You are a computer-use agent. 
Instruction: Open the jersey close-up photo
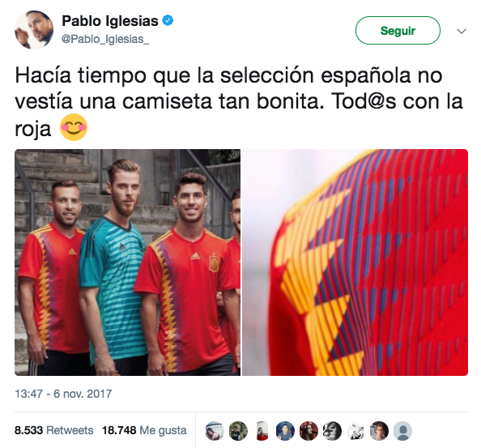pos(355,262)
